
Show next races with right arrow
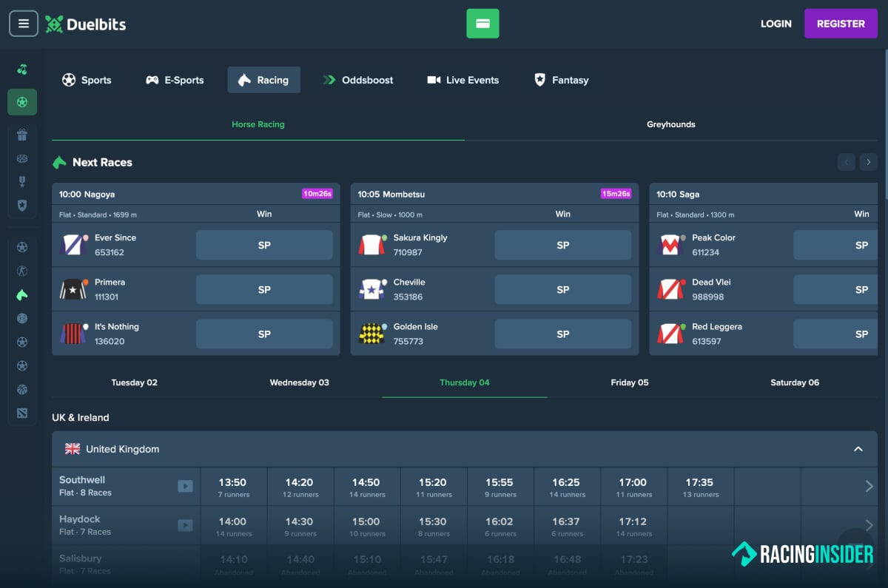tap(869, 162)
